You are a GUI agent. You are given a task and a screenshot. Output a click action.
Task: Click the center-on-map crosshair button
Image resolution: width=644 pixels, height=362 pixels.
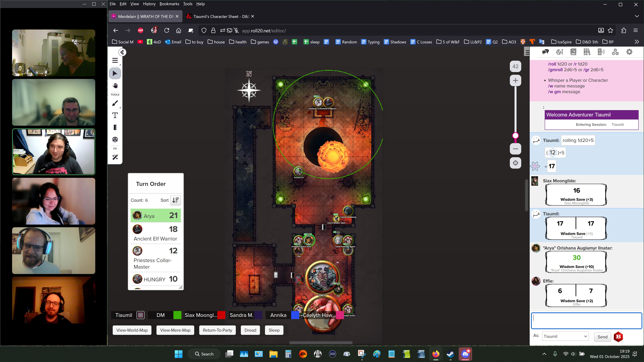point(515,163)
